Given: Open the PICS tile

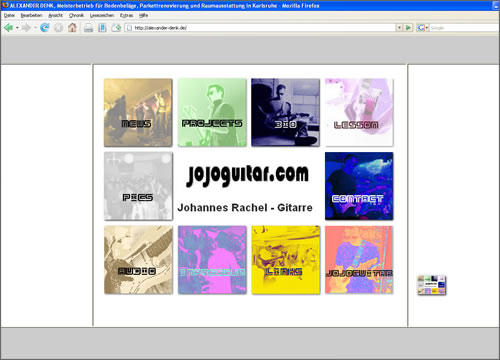Looking at the screenshot, I should click(138, 186).
